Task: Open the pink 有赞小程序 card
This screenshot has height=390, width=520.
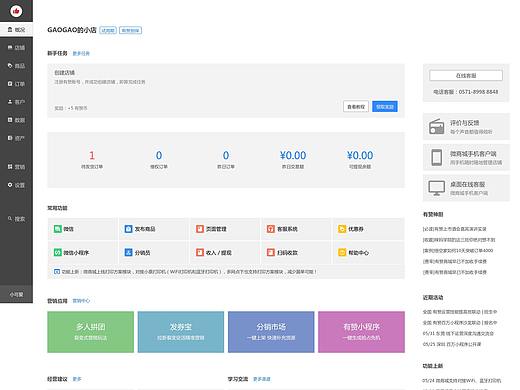Action: point(361,332)
